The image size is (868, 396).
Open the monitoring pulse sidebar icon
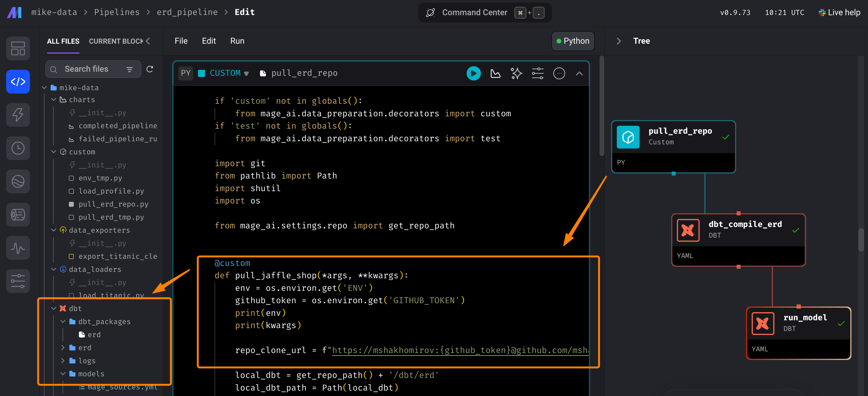point(18,248)
